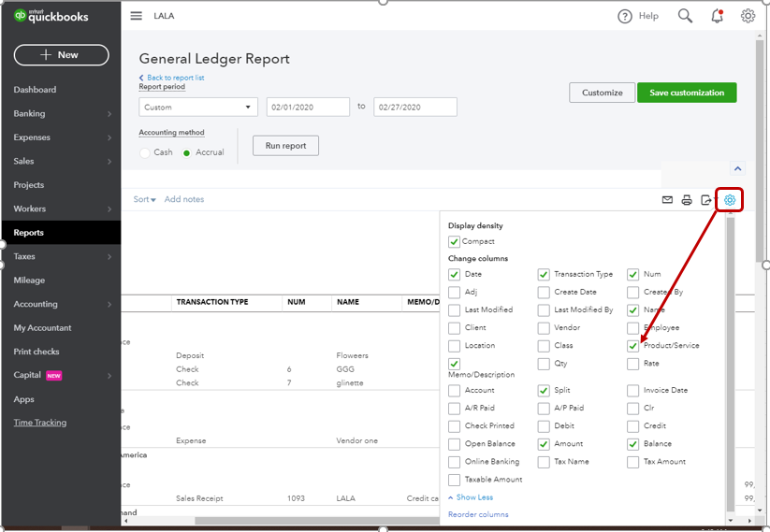Email the report via envelope icon
This screenshot has width=770, height=532.
tap(667, 200)
